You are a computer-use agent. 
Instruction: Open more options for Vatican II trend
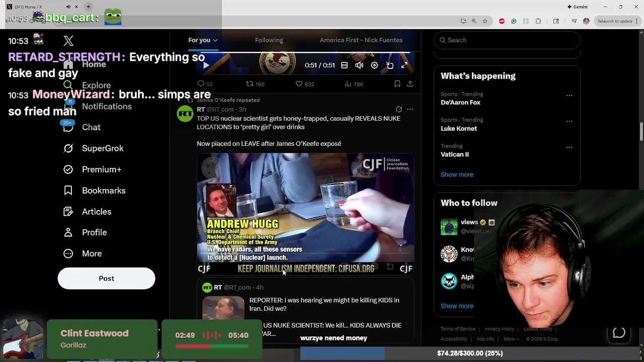point(569,147)
